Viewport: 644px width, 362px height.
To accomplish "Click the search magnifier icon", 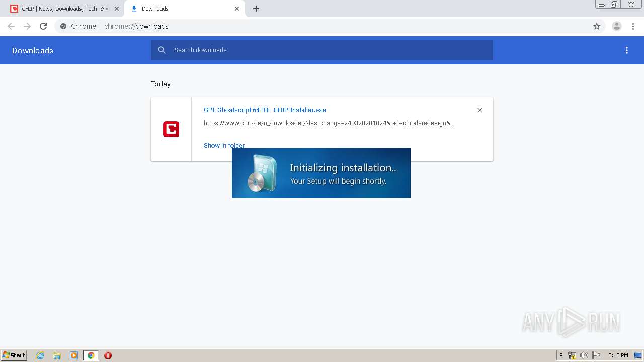I will (x=162, y=50).
